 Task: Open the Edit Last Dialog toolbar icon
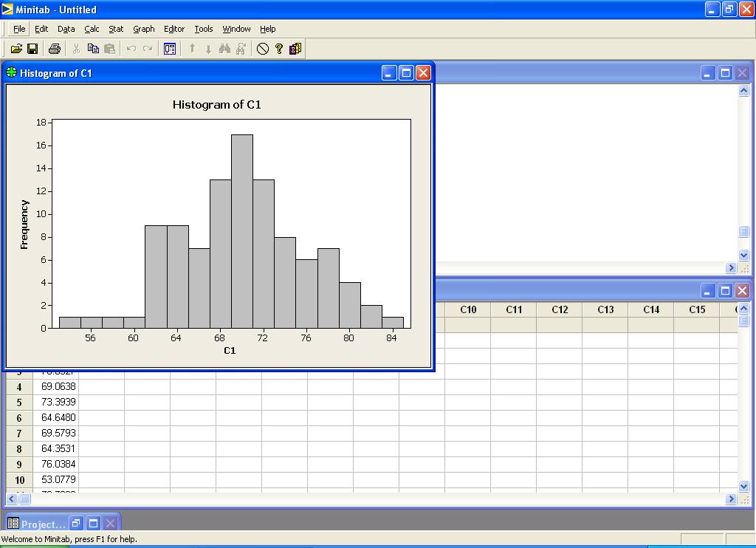pyautogui.click(x=170, y=49)
